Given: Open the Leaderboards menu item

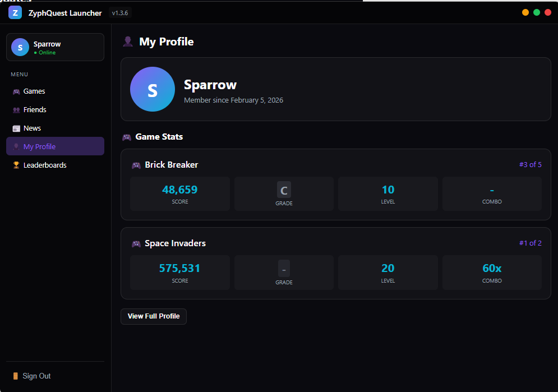Looking at the screenshot, I should (x=45, y=165).
